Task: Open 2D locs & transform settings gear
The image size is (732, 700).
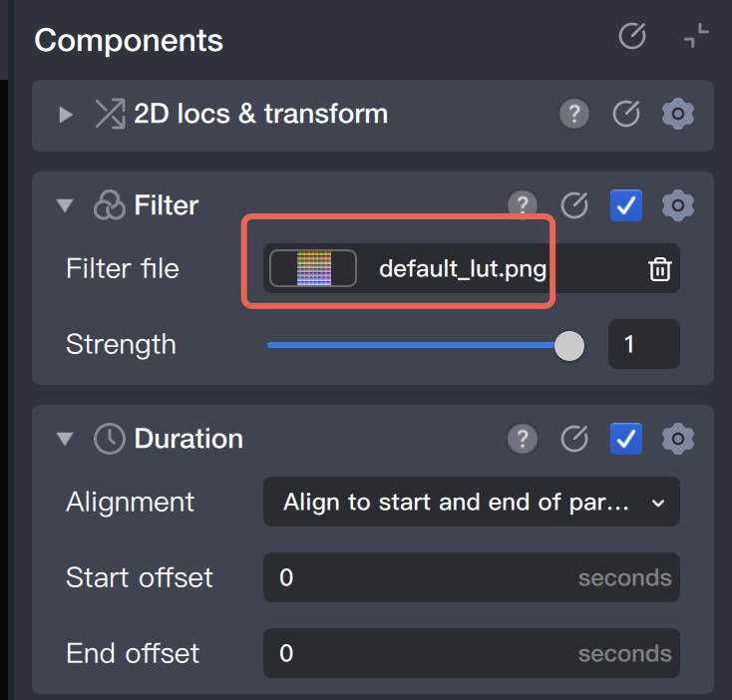Action: click(678, 115)
